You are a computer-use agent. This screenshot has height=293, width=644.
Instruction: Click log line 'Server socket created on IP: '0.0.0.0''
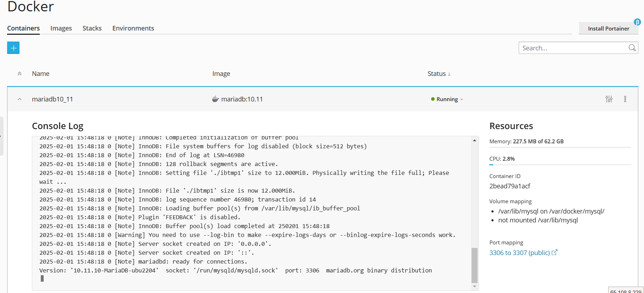pos(155,244)
